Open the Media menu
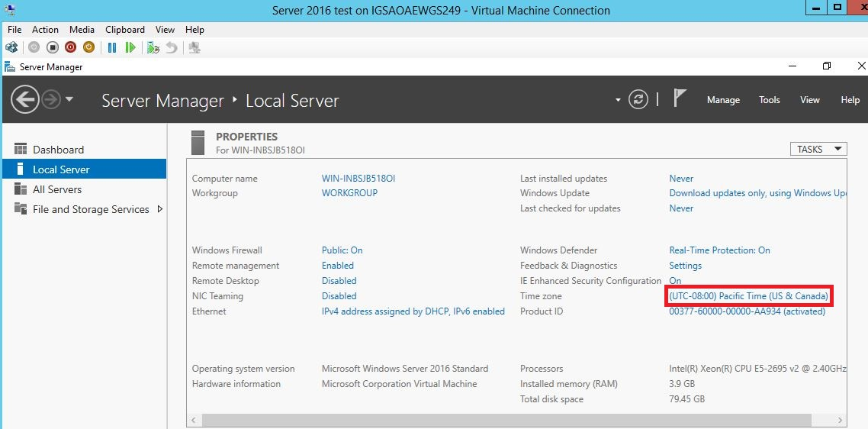 click(x=82, y=29)
